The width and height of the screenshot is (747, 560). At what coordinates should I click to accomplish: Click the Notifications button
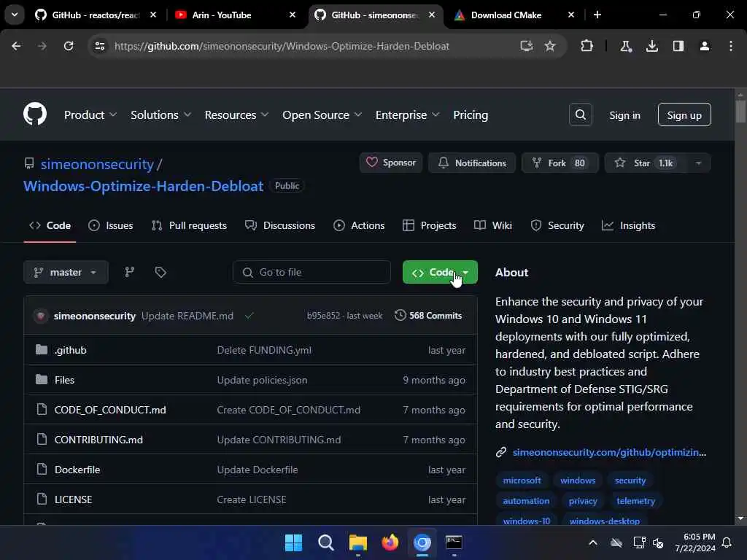[x=472, y=163]
